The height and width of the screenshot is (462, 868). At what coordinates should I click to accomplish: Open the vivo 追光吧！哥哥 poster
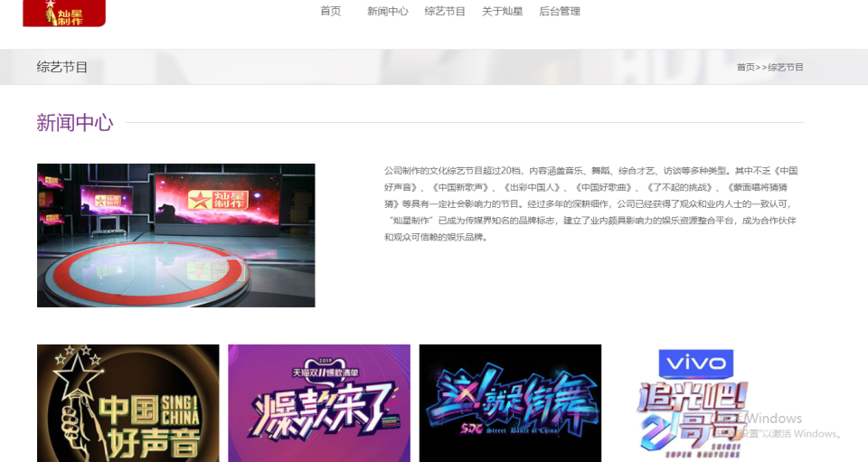click(694, 403)
